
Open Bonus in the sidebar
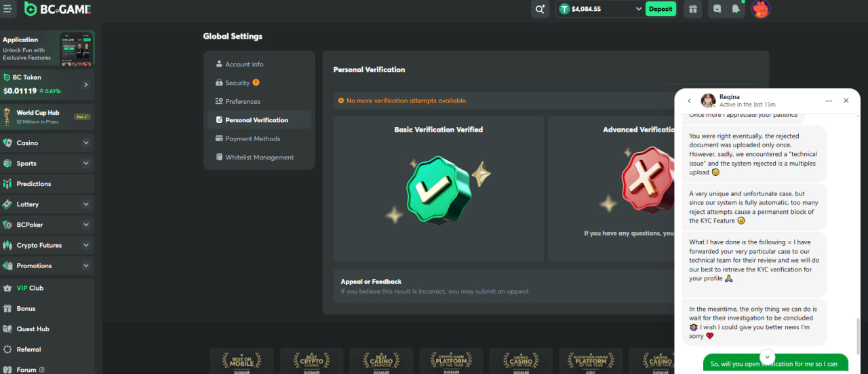tap(47, 308)
